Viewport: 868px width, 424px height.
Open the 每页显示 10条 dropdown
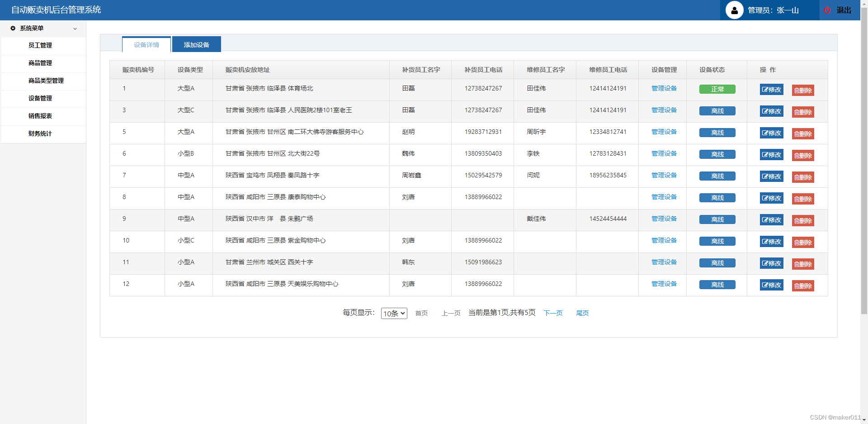pyautogui.click(x=394, y=313)
